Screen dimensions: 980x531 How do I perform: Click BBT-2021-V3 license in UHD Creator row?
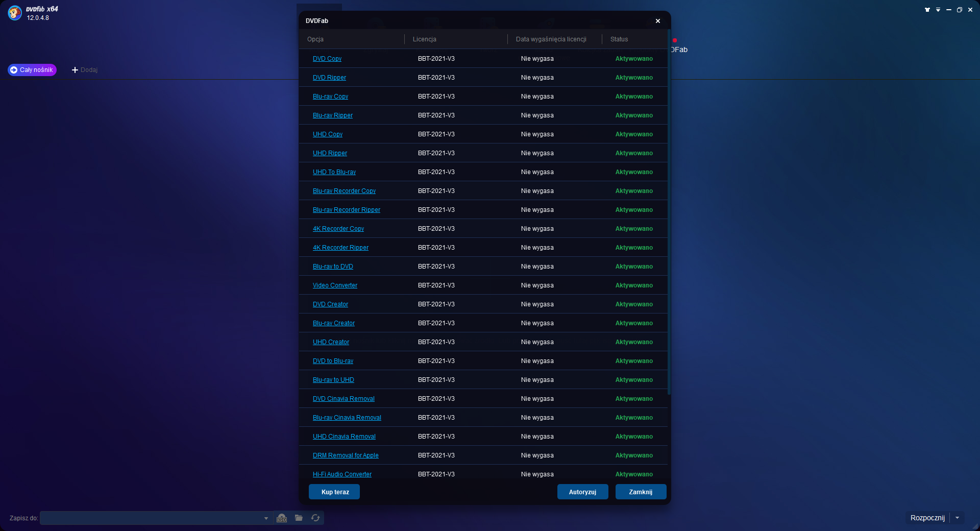[x=436, y=342]
